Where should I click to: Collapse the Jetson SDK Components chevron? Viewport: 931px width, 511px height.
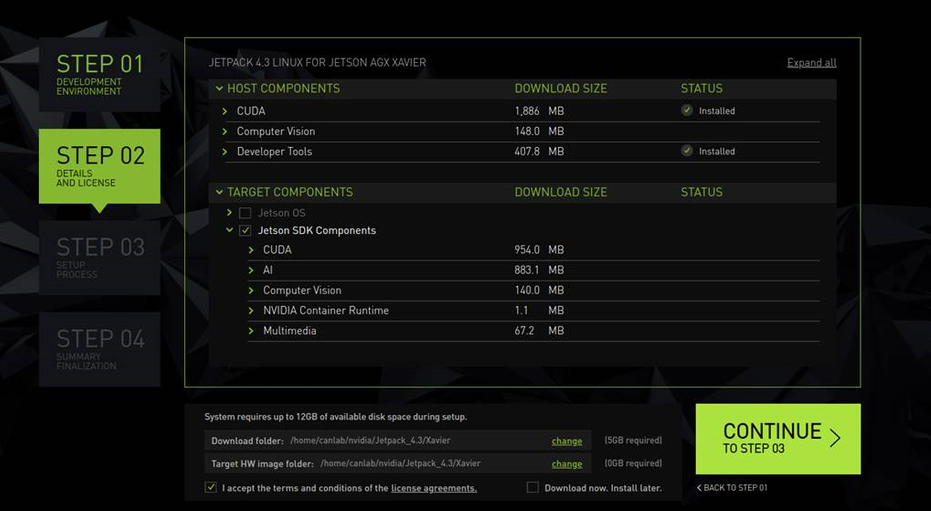229,230
